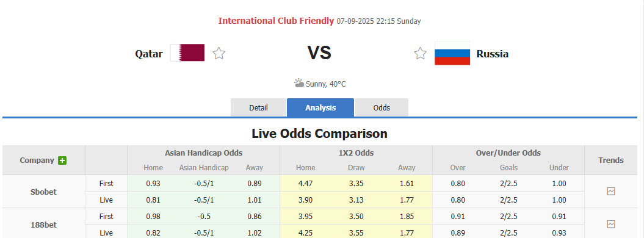Open the Odds tab
Screen dimensions: 644x238
382,108
